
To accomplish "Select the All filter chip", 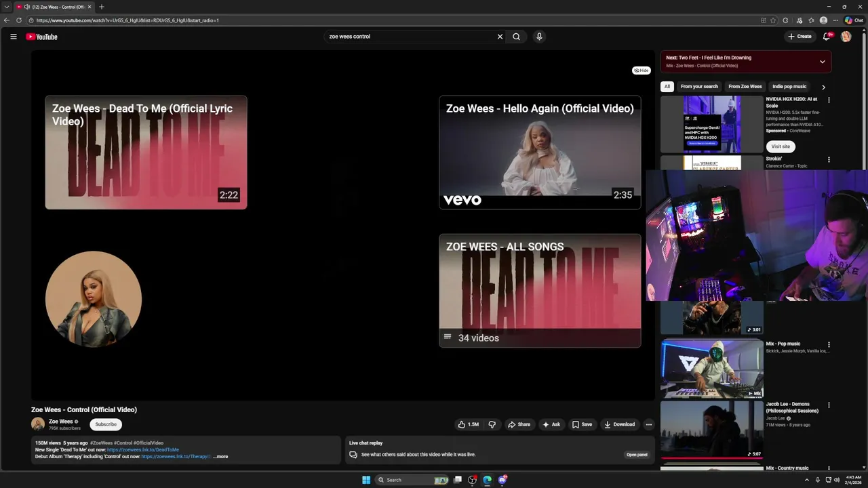I will (667, 87).
